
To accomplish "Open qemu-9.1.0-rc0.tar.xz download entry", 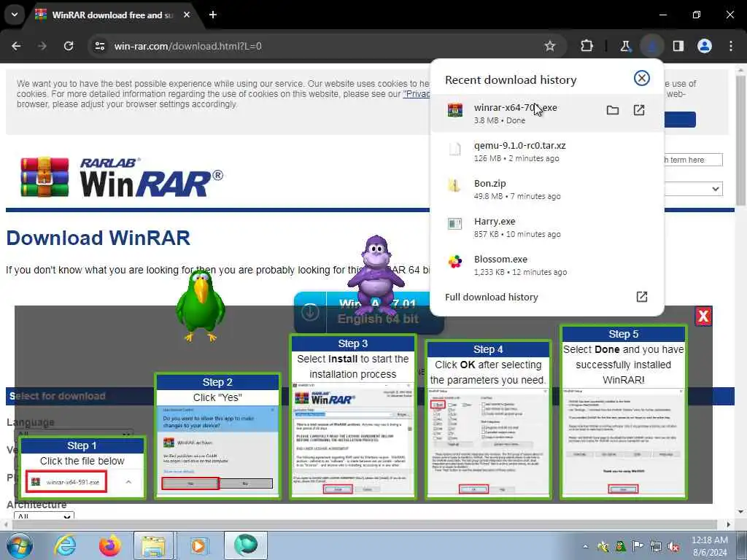I will [x=547, y=152].
